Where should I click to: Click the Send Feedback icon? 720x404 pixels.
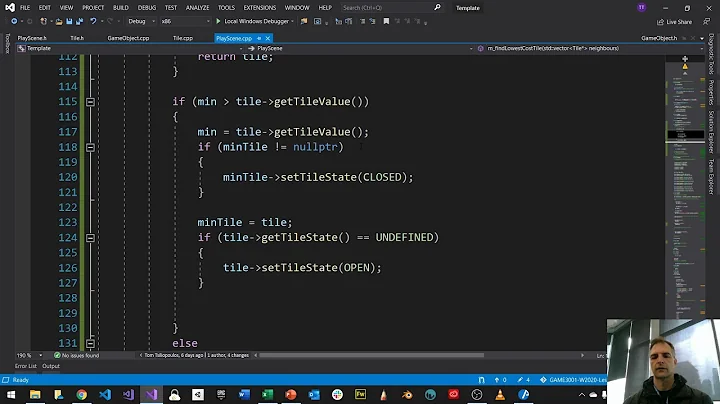(x=706, y=22)
